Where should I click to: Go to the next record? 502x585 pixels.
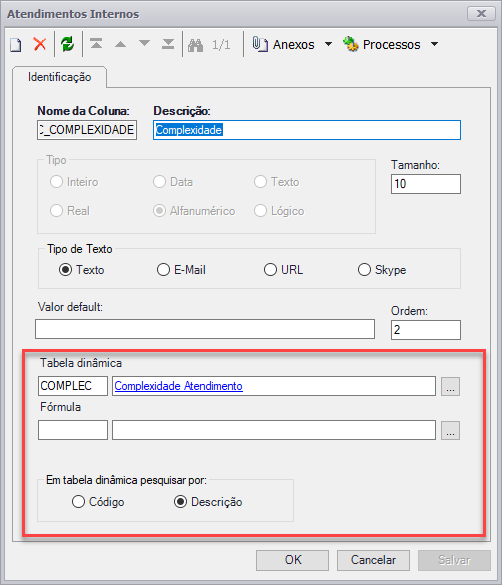[x=144, y=44]
